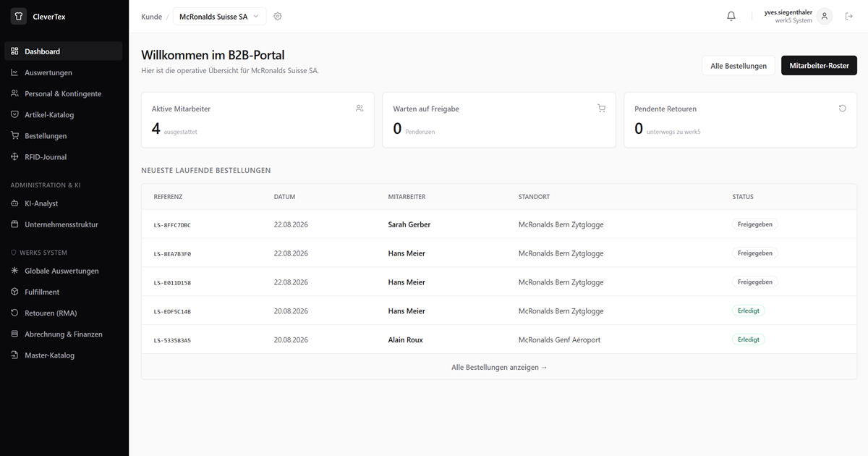The width and height of the screenshot is (868, 456).
Task: Click the Globale Auswertungen sparkle icon
Action: pyautogui.click(x=15, y=271)
